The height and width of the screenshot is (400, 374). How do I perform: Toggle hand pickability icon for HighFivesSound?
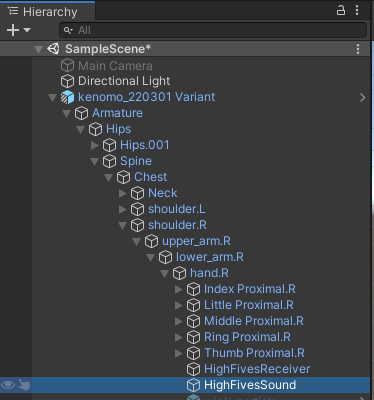pos(24,385)
